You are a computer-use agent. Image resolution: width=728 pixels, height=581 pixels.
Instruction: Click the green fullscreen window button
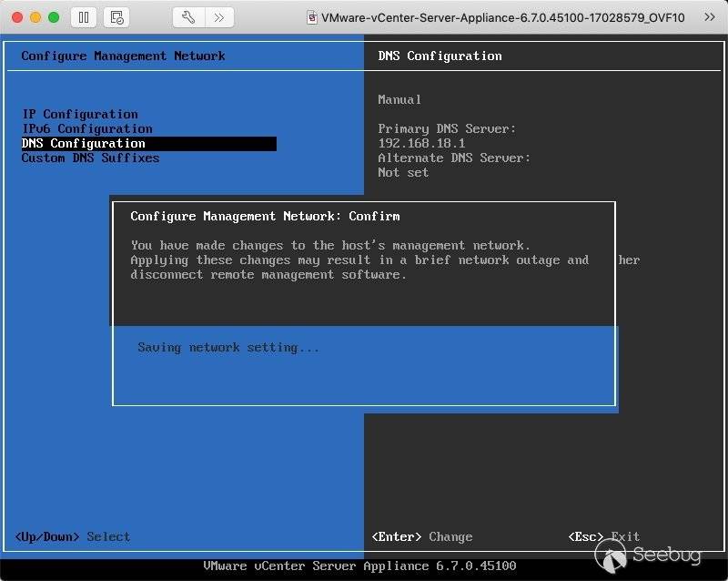click(54, 17)
